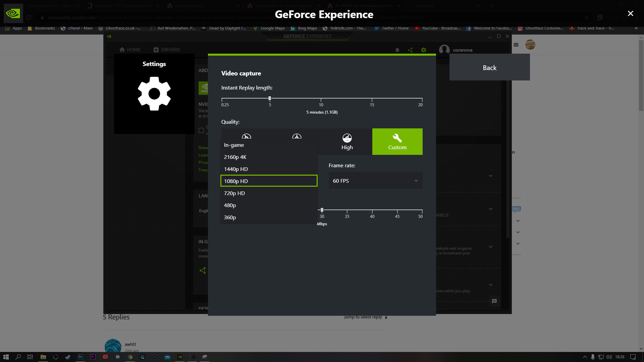
Task: Open Photoshop from the taskbar
Action: tap(80, 357)
